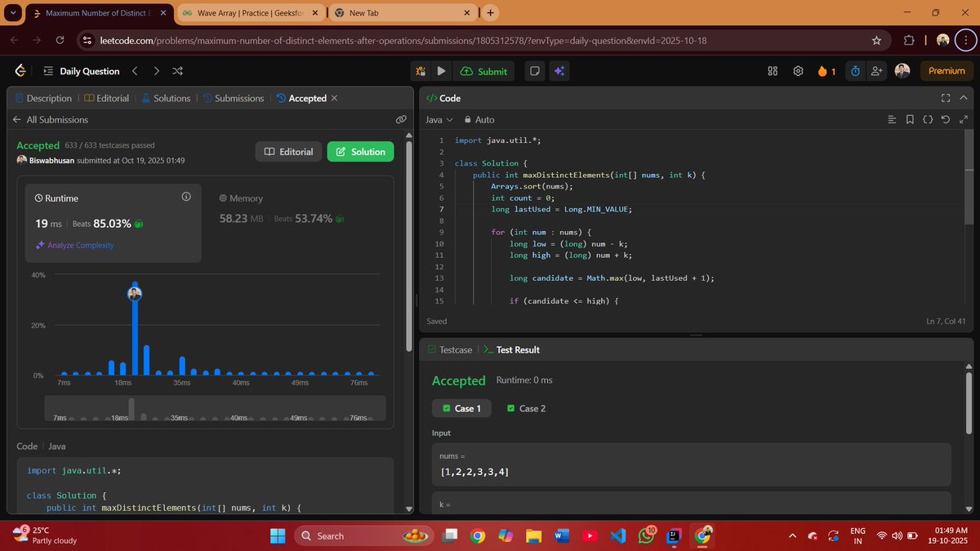Toggle the Auto lock setting
Image resolution: width=980 pixels, height=551 pixels.
[479, 119]
